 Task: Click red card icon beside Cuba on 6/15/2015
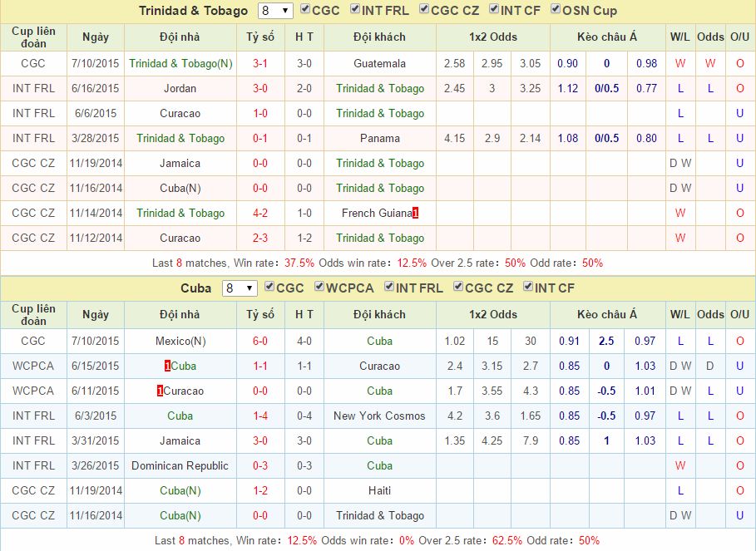(x=167, y=366)
